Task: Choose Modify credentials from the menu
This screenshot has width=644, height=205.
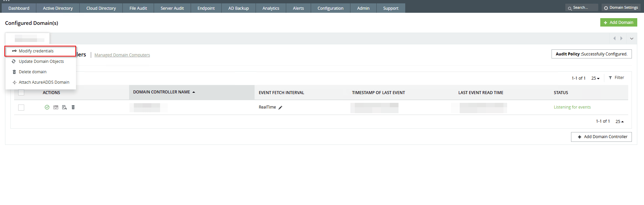Action: 36,51
